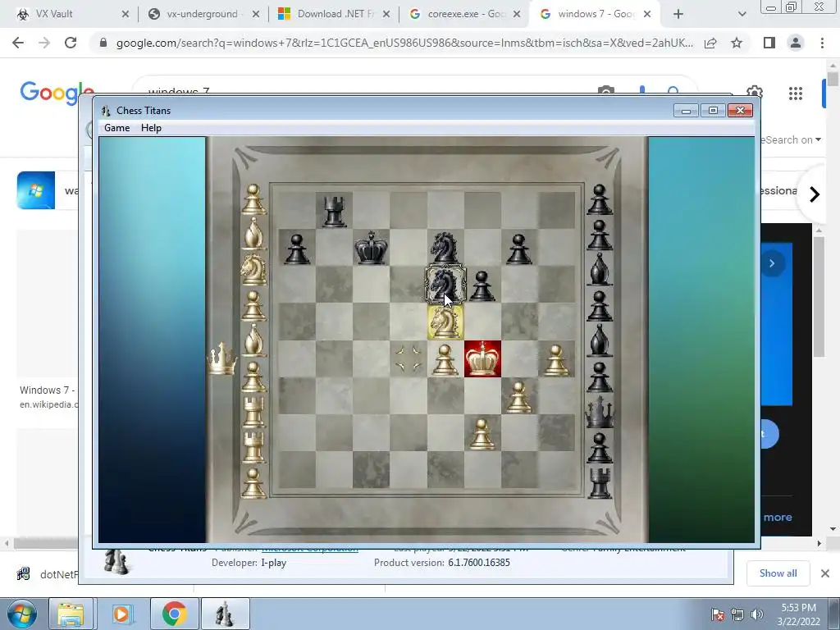This screenshot has width=840, height=630.
Task: Select the white pawn on h4
Action: [x=556, y=359]
